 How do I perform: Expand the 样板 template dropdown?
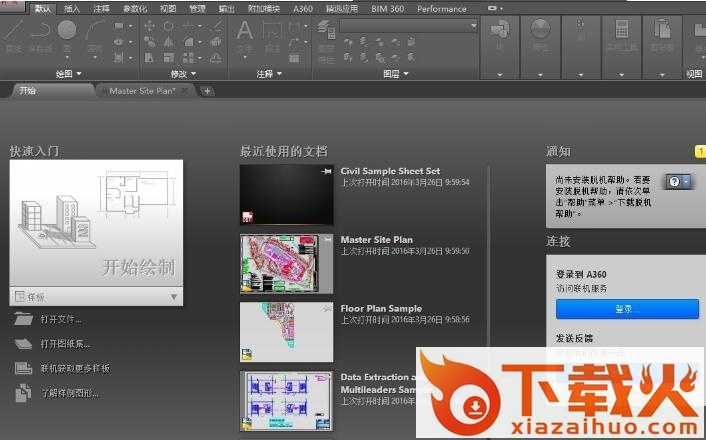coord(174,297)
